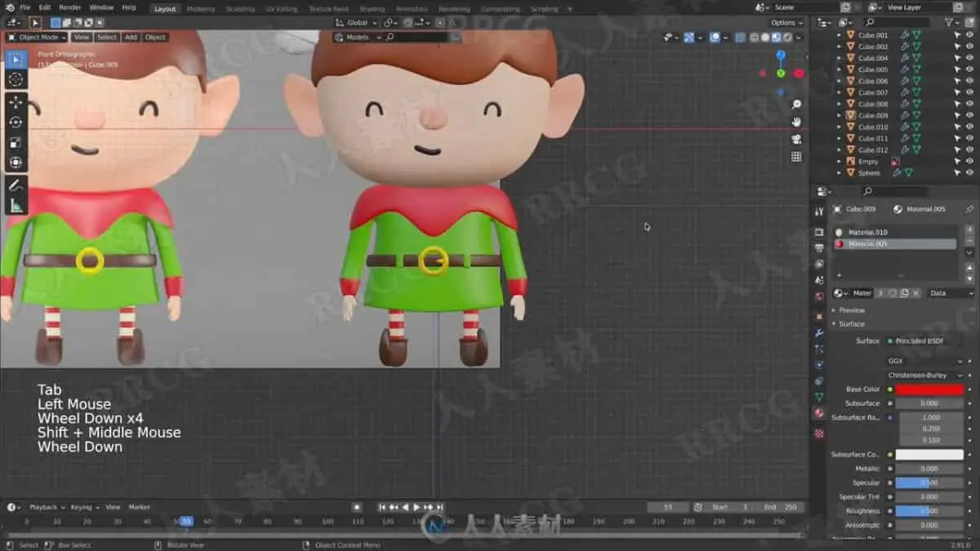
Task: Toggle camera view icon in viewport
Action: tap(796, 139)
